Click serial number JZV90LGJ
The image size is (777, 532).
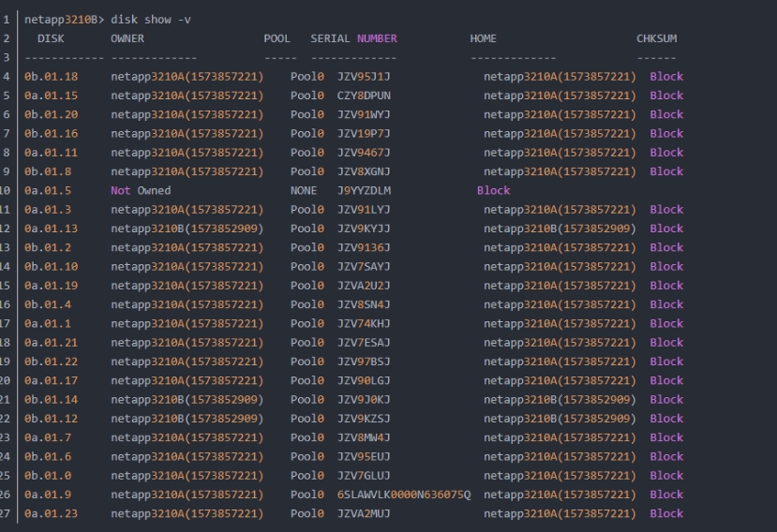point(364,380)
